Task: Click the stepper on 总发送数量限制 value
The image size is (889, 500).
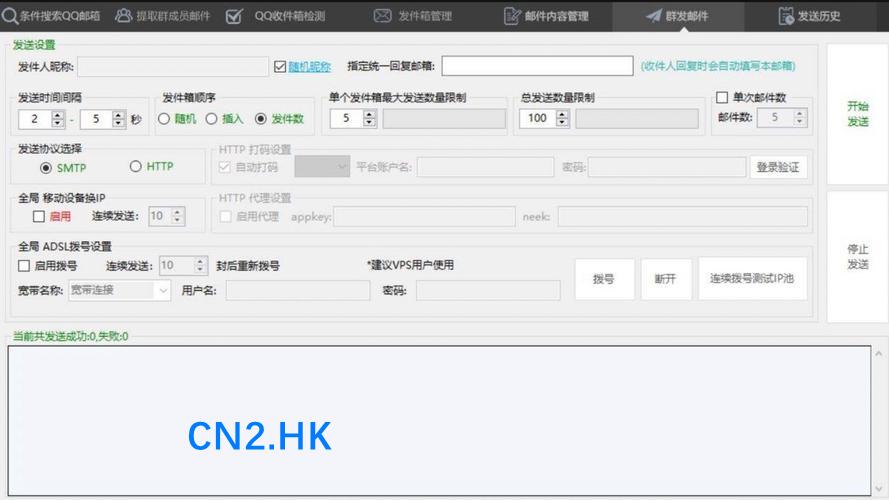Action: pyautogui.click(x=562, y=118)
